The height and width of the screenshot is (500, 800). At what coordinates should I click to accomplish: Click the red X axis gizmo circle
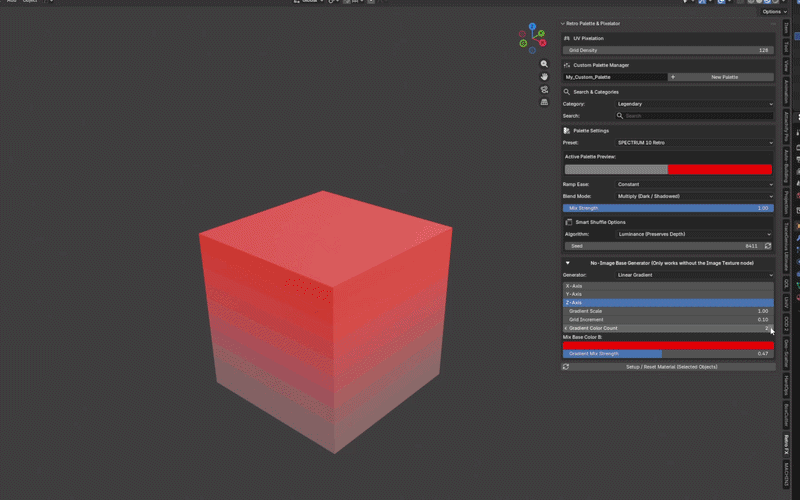[x=543, y=43]
